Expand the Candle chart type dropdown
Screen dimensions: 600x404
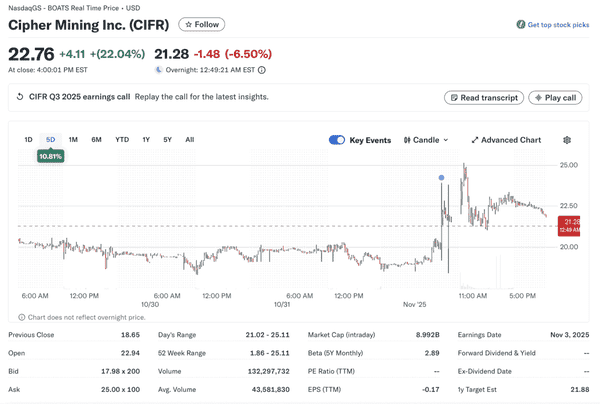click(426, 140)
